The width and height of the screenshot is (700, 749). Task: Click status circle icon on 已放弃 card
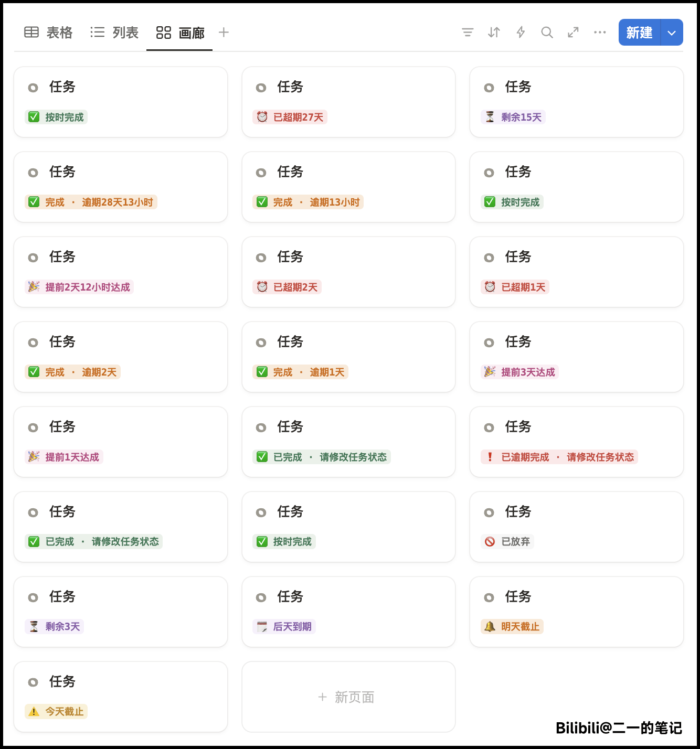[x=489, y=512]
